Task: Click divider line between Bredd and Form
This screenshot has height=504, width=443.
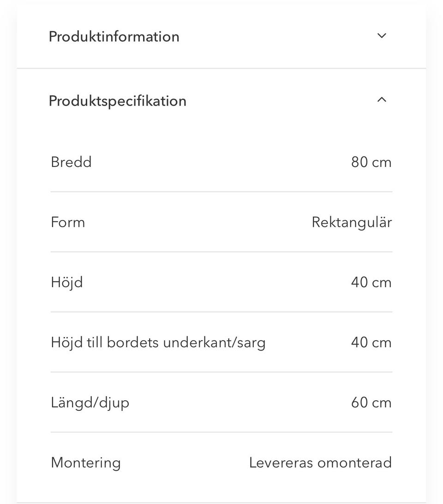Action: pyautogui.click(x=221, y=192)
